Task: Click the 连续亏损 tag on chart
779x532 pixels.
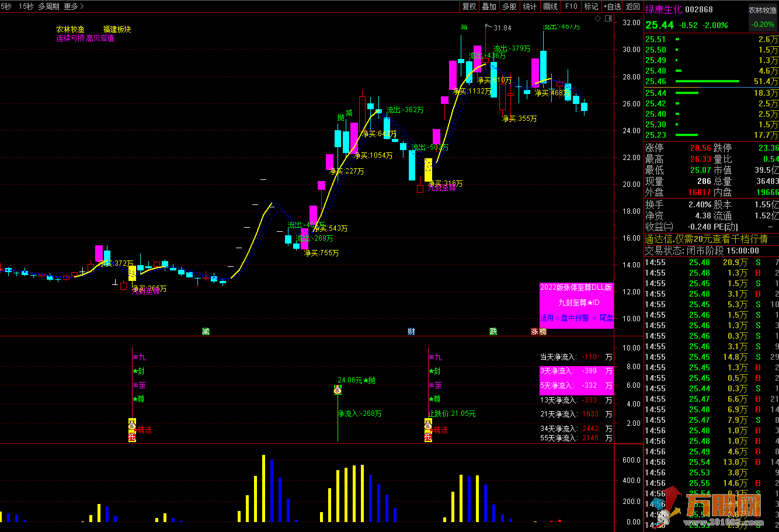Action: [x=70, y=39]
